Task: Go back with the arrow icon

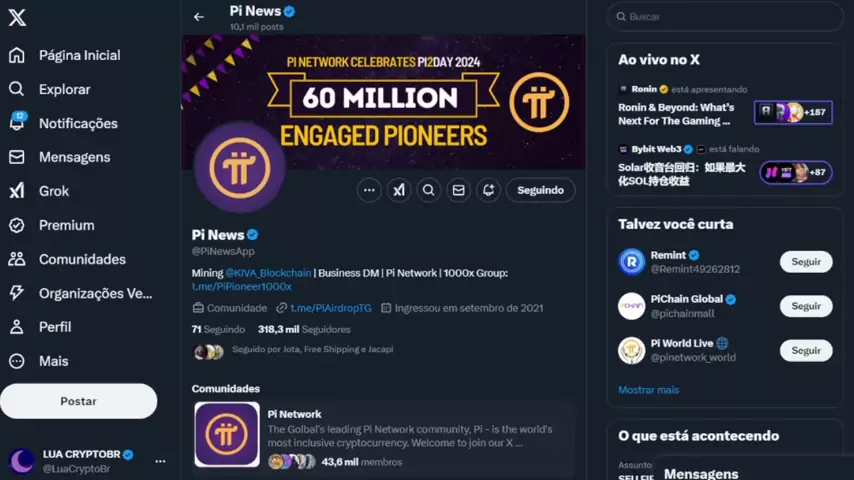Action: 199,17
